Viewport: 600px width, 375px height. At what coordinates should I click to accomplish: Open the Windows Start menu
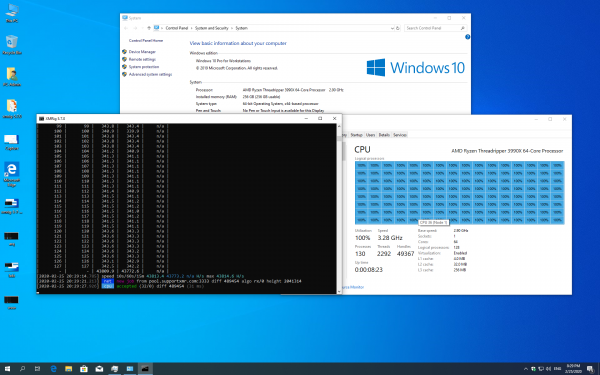[x=7, y=369]
